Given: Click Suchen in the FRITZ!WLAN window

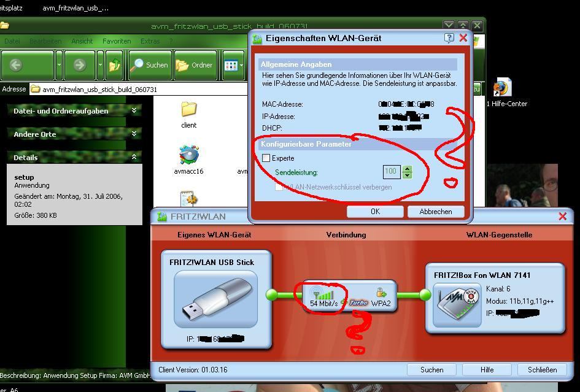Looking at the screenshot, I should (x=431, y=370).
